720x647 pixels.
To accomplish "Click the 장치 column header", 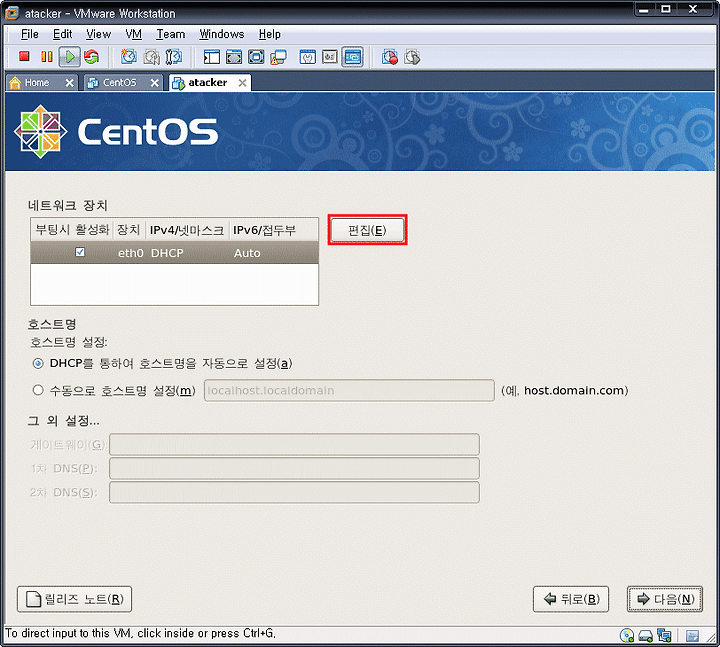I will click(x=129, y=230).
